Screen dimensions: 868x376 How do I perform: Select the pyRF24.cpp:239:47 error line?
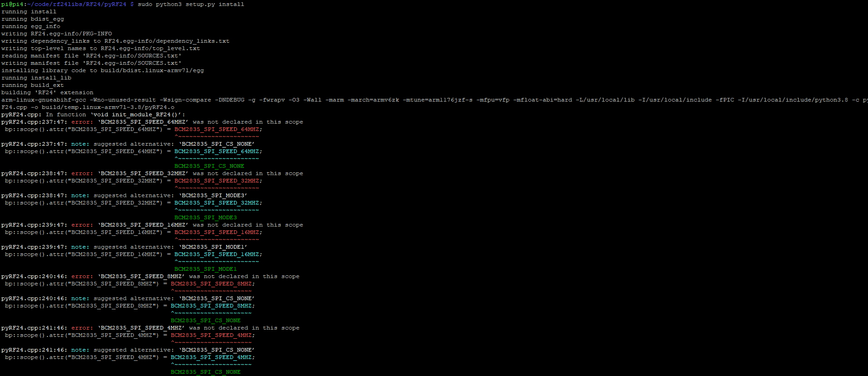[x=152, y=225]
